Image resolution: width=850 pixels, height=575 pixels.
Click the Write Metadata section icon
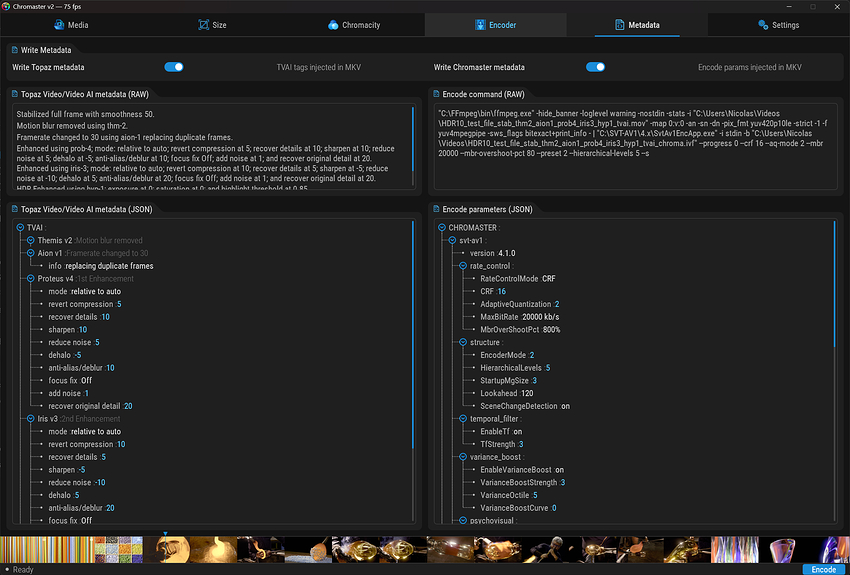(x=15, y=50)
